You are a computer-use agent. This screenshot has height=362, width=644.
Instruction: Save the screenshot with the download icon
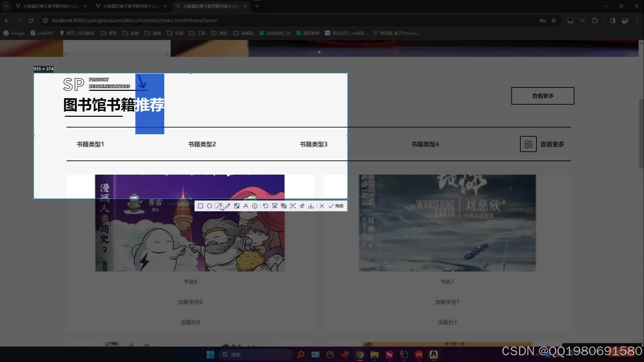pos(311,206)
